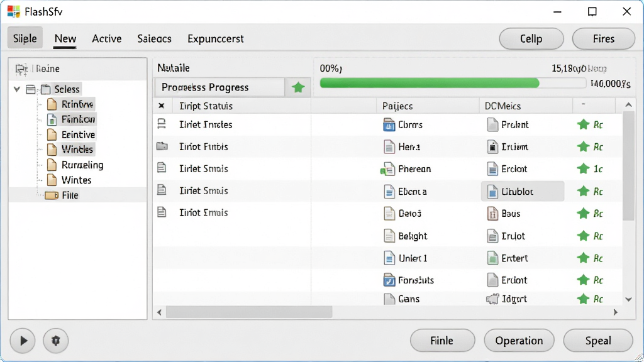Click the X header checkbox beside Iiript Statuis

click(162, 106)
